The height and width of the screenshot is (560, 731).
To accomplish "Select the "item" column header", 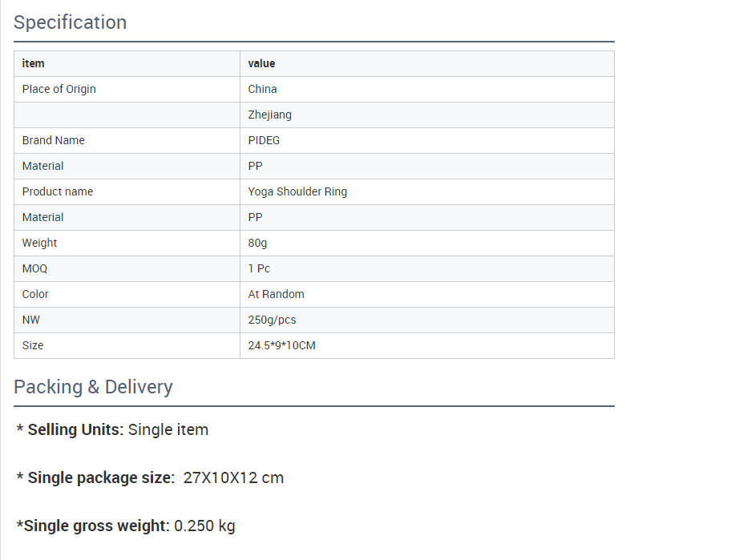I will (34, 63).
